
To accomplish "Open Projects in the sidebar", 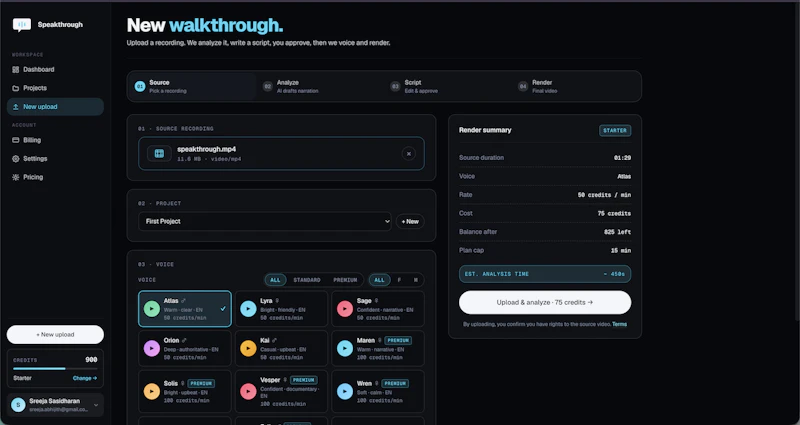I will coord(55,88).
